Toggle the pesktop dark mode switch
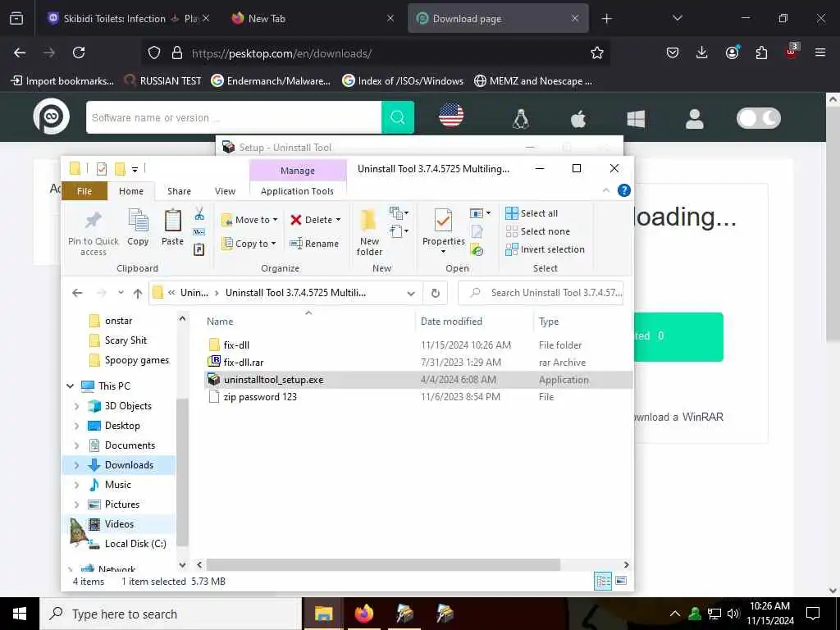This screenshot has height=630, width=840. (x=758, y=118)
